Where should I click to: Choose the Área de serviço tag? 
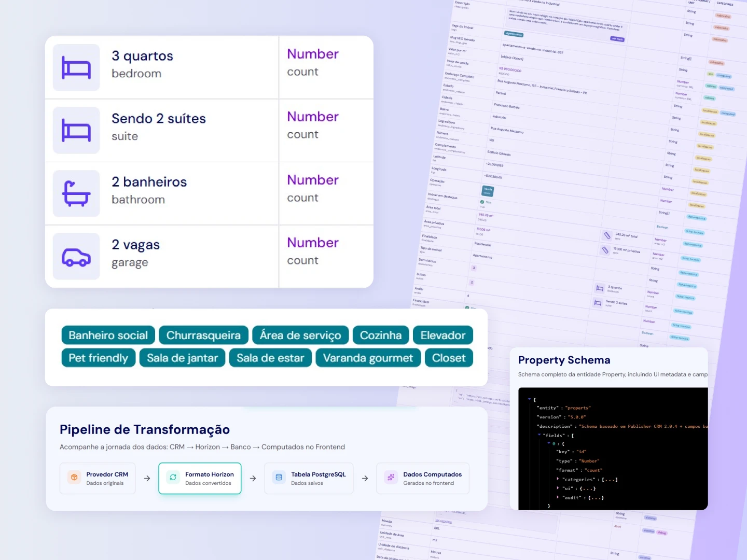point(300,335)
